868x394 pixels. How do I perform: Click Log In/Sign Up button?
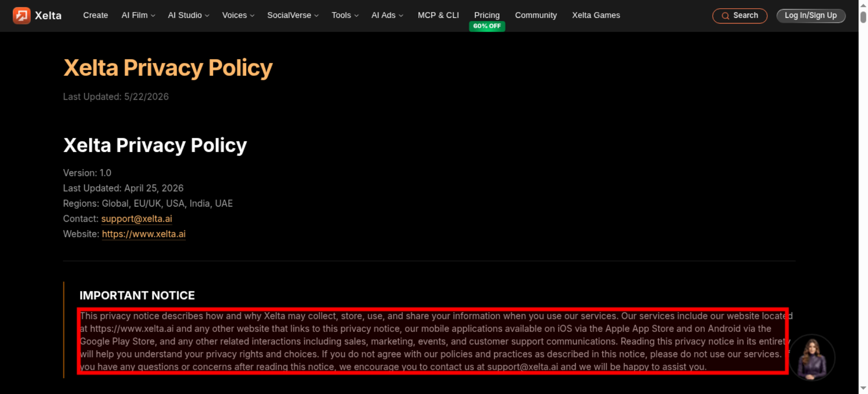(x=811, y=16)
